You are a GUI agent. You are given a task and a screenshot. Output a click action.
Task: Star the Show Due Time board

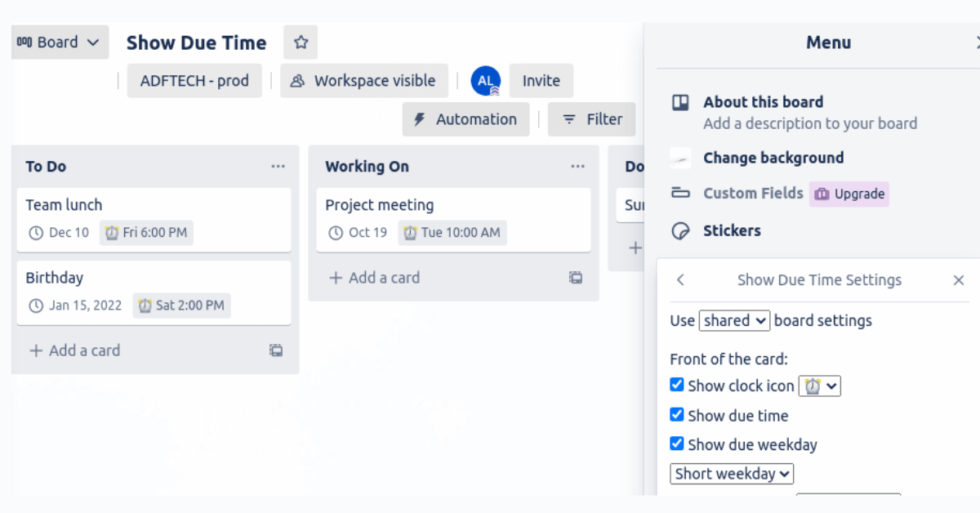300,42
